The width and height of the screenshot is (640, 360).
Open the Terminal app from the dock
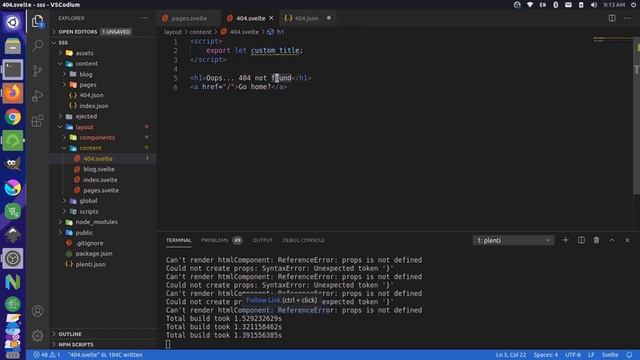pos(13,69)
